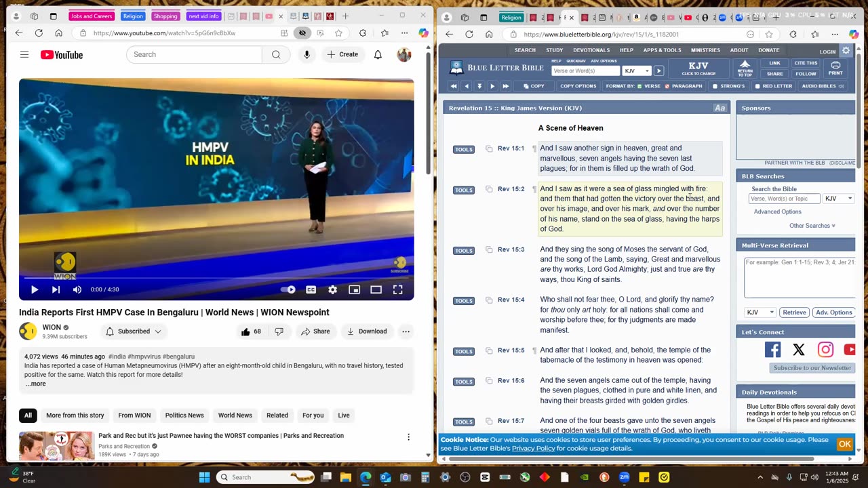
Task: Open BLB settings gear next to Login
Action: (846, 51)
